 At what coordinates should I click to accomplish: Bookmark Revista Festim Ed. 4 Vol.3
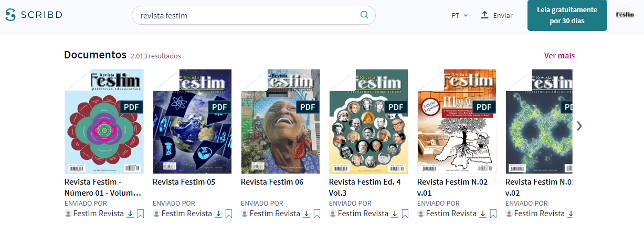405,214
